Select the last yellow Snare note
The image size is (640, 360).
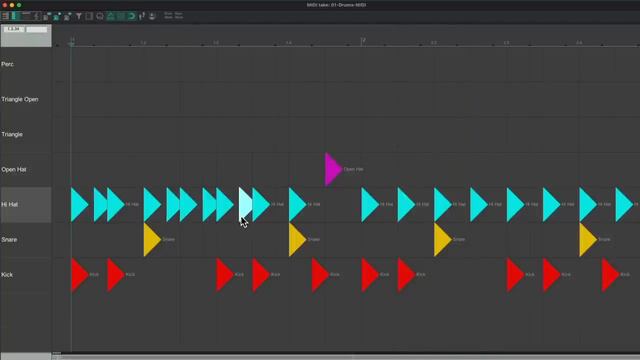coord(587,240)
